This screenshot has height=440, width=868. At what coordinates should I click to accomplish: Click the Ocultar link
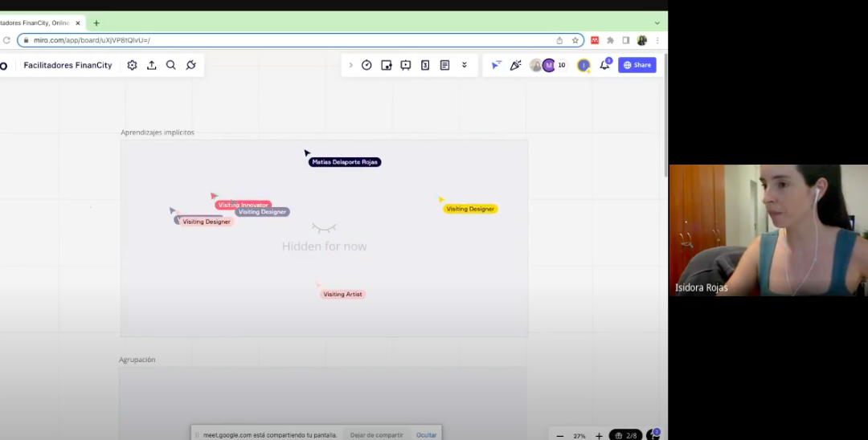click(426, 435)
